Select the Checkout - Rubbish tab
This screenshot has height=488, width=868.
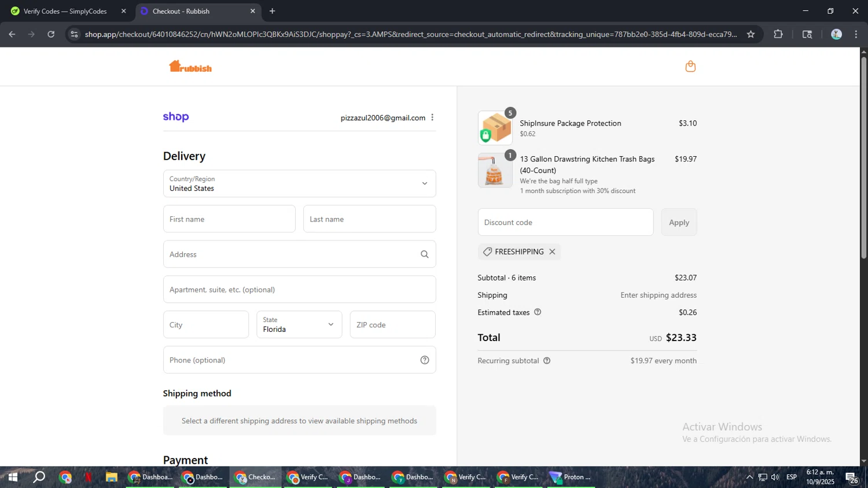pyautogui.click(x=197, y=11)
